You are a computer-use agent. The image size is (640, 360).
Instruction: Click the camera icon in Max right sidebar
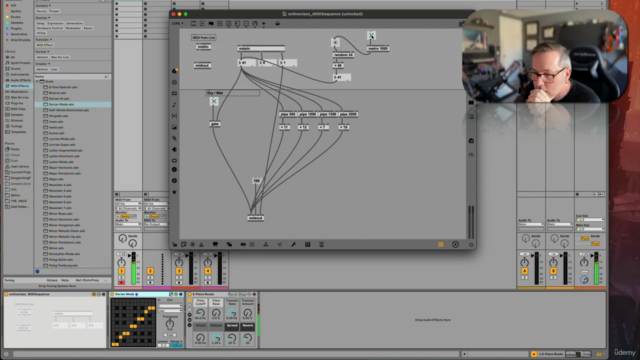[x=471, y=140]
